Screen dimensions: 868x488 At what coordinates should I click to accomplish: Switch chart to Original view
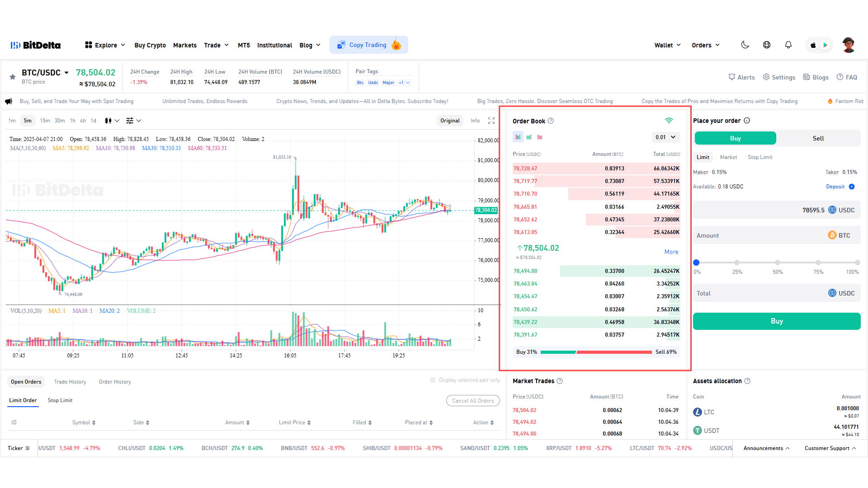point(450,121)
